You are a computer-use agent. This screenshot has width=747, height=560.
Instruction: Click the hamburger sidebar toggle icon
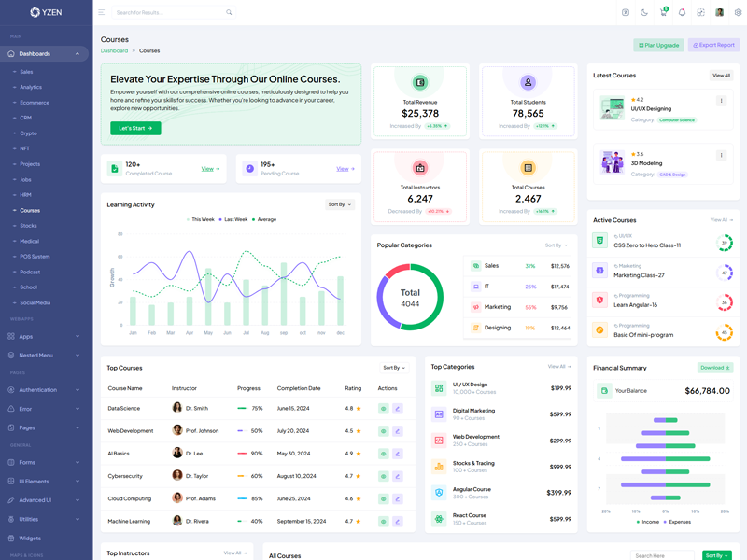[102, 13]
